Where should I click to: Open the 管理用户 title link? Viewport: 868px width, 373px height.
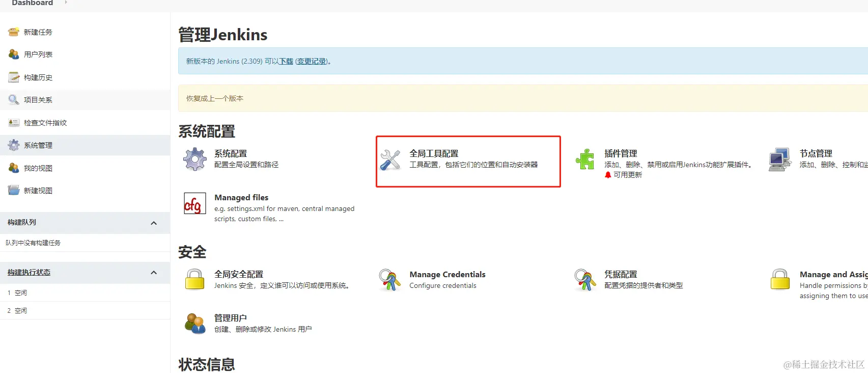tap(231, 318)
